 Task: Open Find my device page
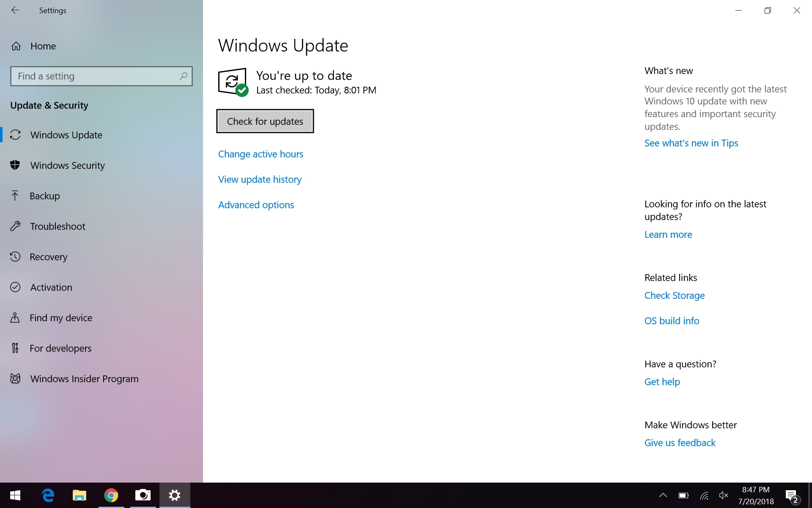pos(101,317)
